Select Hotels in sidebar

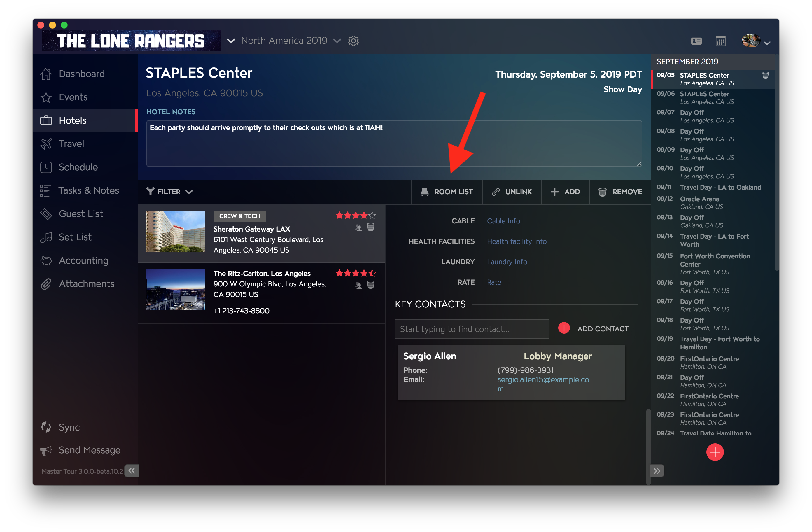(85, 120)
